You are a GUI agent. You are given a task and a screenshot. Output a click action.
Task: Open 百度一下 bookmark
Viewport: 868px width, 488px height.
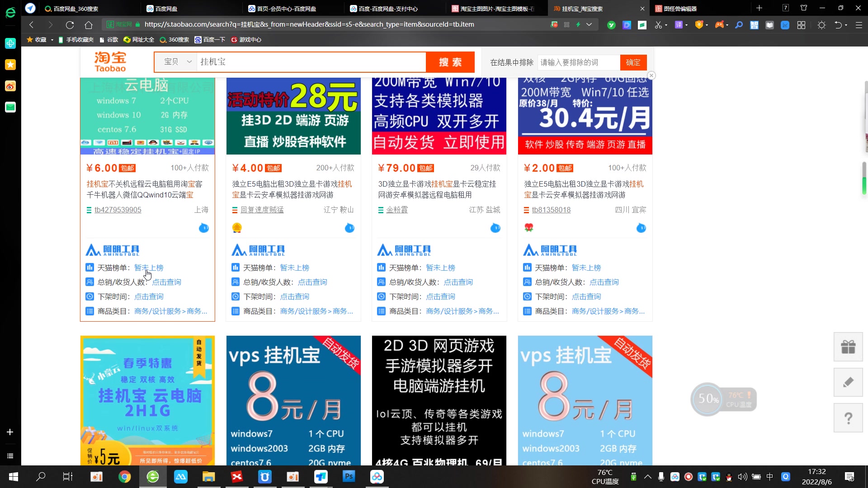click(210, 40)
